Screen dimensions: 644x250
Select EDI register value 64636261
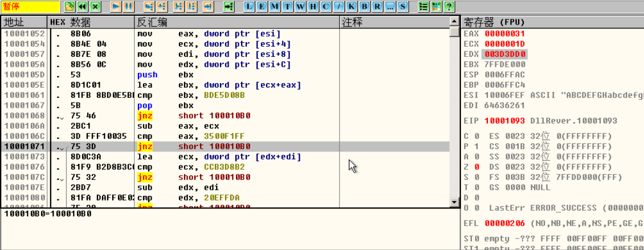point(505,105)
